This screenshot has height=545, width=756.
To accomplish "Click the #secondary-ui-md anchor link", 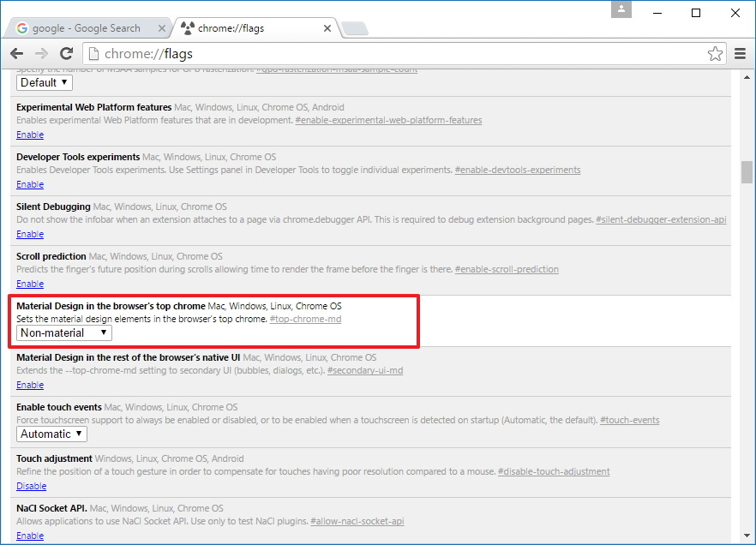I will [x=365, y=370].
